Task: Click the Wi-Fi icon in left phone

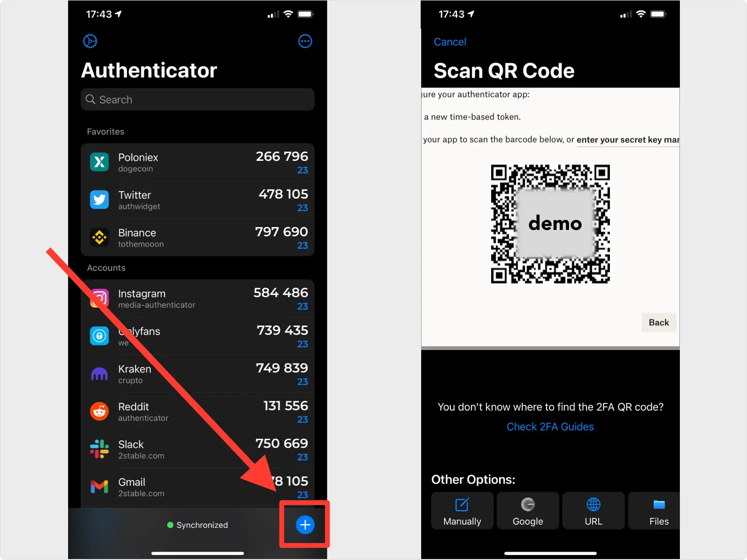Action: point(288,14)
